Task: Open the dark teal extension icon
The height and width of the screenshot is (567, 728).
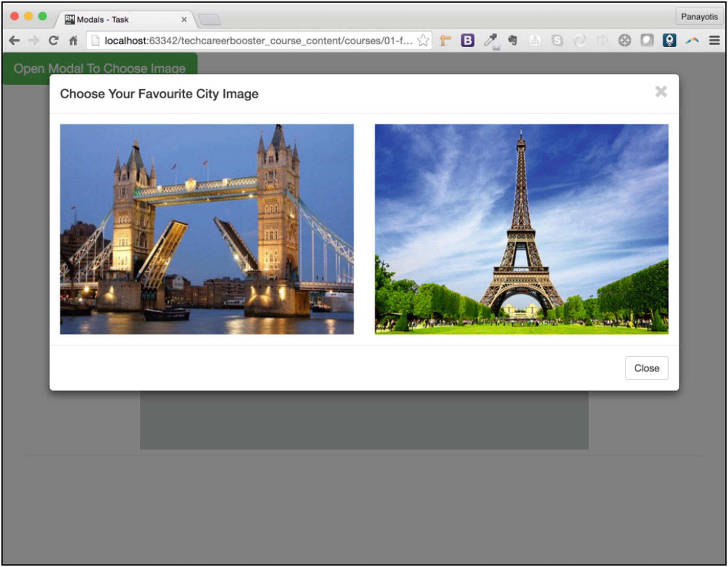Action: (x=670, y=40)
